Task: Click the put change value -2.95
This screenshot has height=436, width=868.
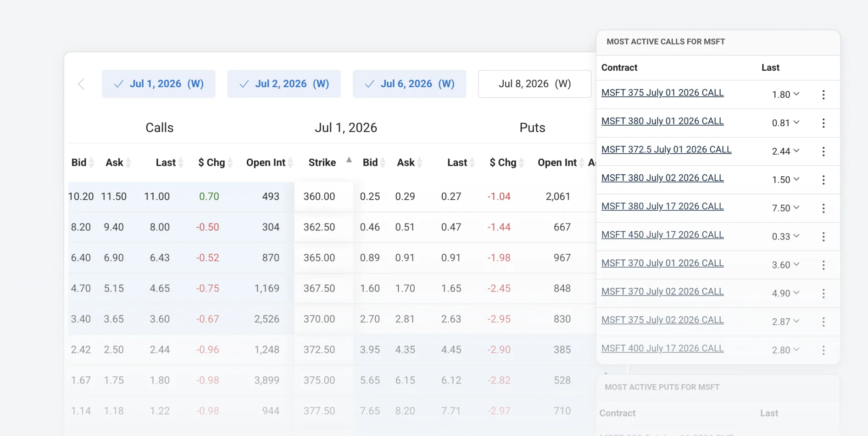Action: point(499,319)
